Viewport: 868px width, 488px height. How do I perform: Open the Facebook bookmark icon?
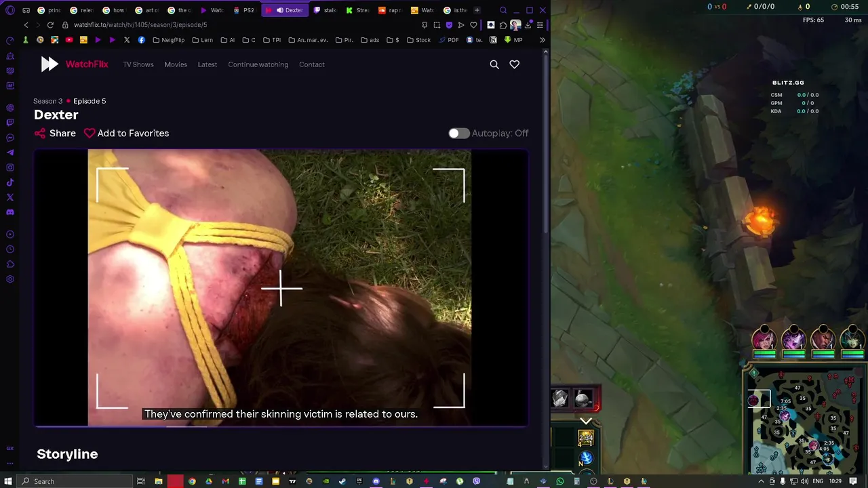point(141,40)
